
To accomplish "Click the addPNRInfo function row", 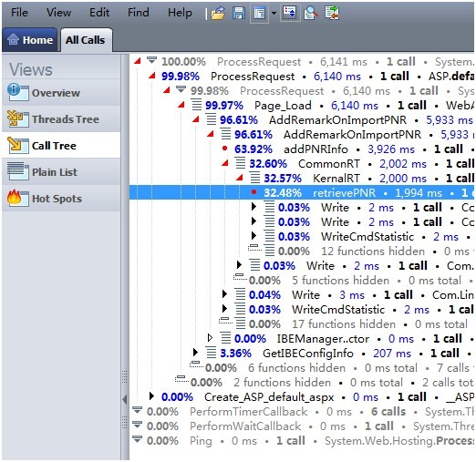I will [302, 149].
